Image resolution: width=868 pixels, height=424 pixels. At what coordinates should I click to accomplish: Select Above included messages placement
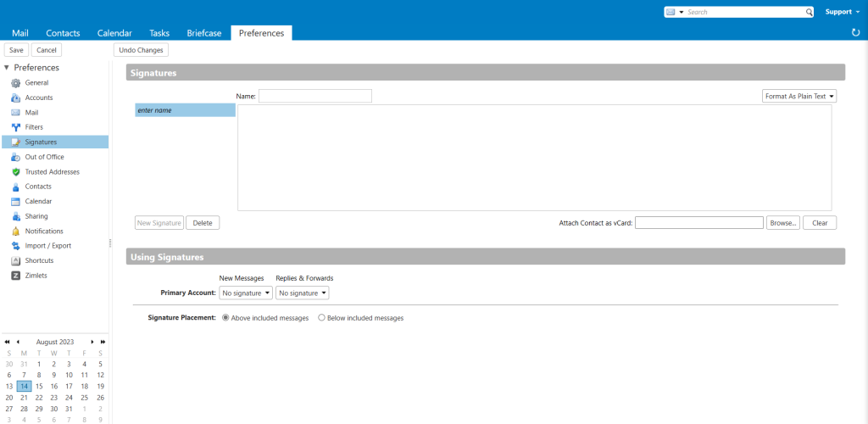pyautogui.click(x=225, y=318)
